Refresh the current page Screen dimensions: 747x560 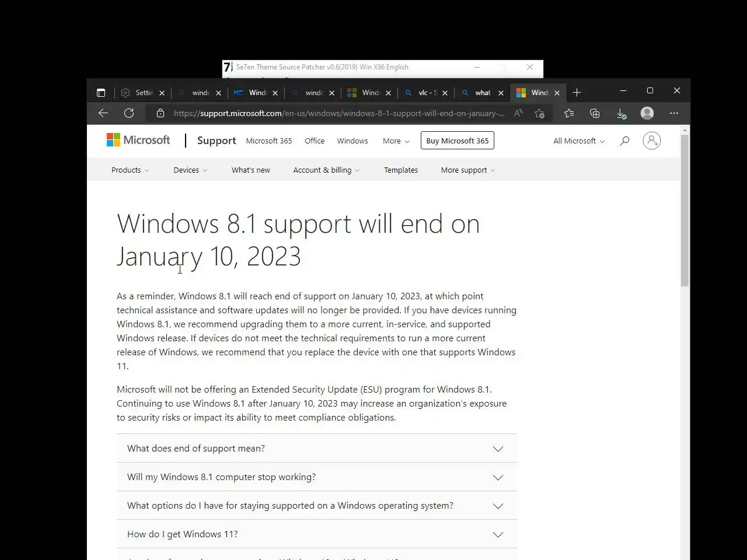click(x=129, y=113)
